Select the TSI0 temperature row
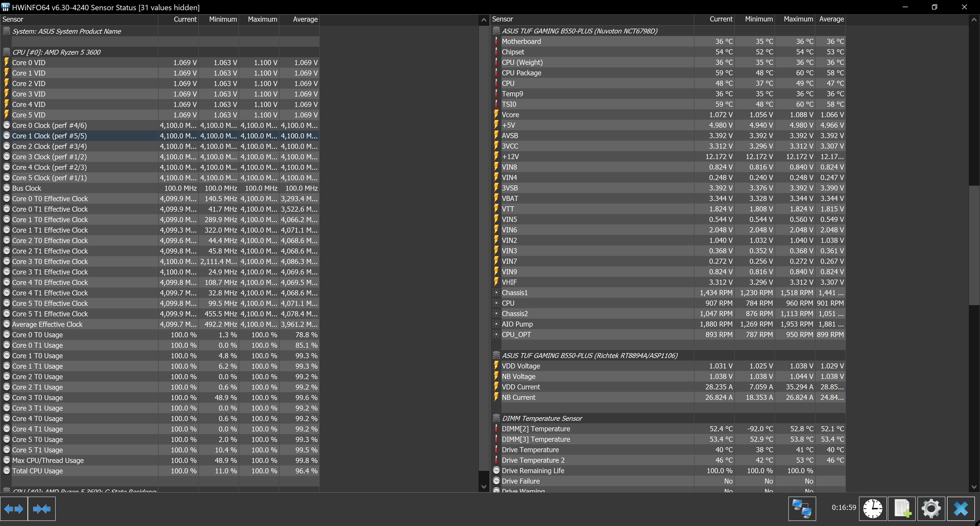 point(668,104)
